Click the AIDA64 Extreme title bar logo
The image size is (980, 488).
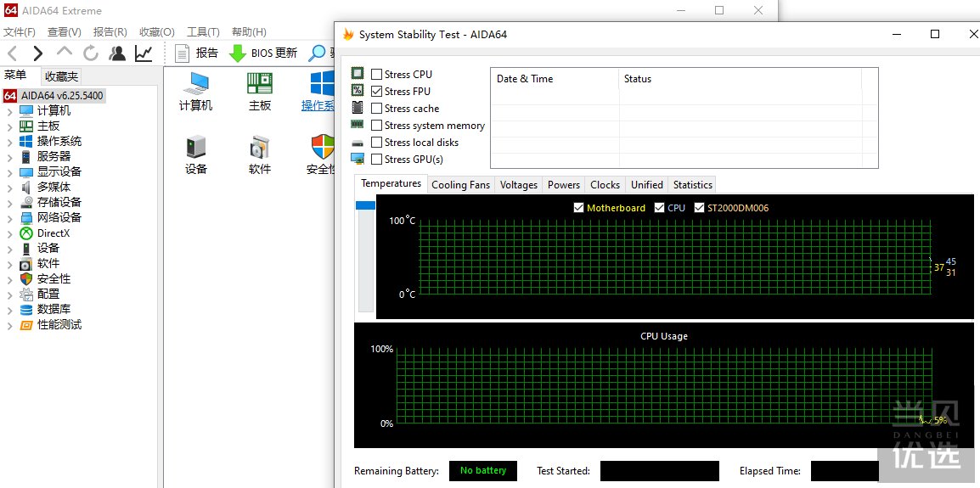pos(10,11)
